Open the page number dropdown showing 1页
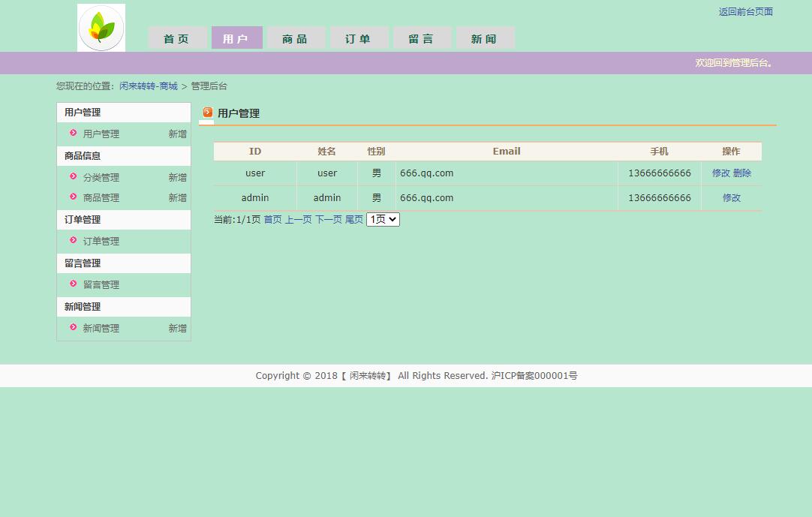Image resolution: width=812 pixels, height=517 pixels. [382, 219]
